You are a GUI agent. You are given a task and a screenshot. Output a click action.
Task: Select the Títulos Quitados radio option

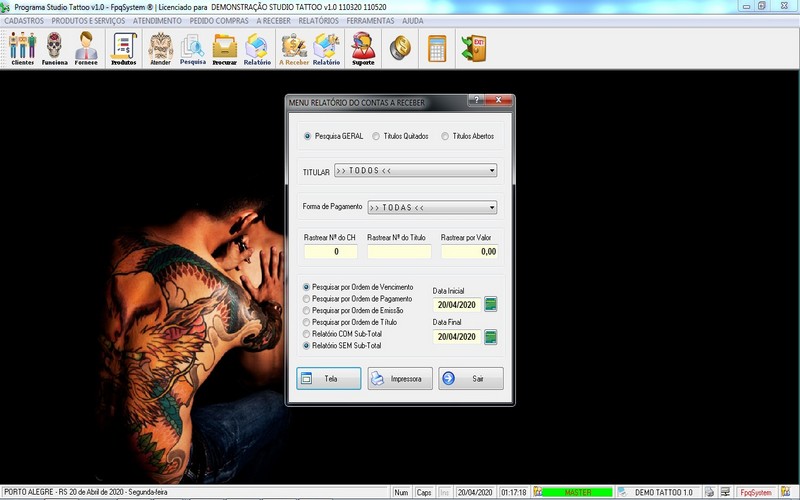click(x=376, y=136)
